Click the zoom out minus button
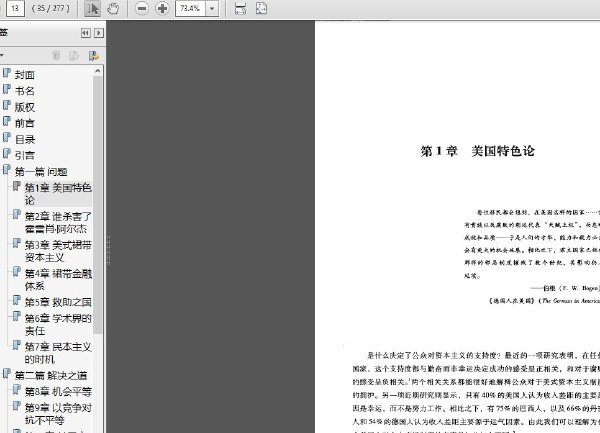Image resolution: width=600 pixels, height=433 pixels. pyautogui.click(x=141, y=9)
